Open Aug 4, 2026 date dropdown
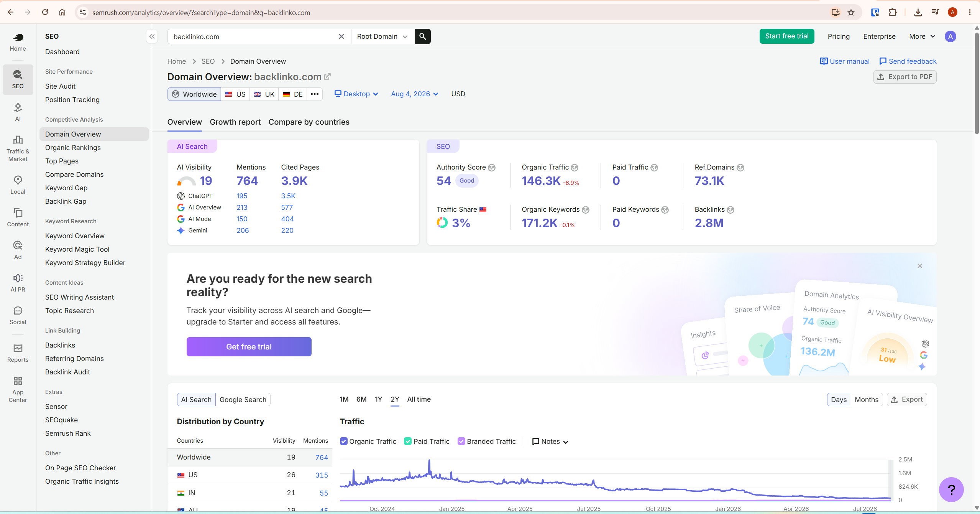This screenshot has width=980, height=514. point(415,94)
